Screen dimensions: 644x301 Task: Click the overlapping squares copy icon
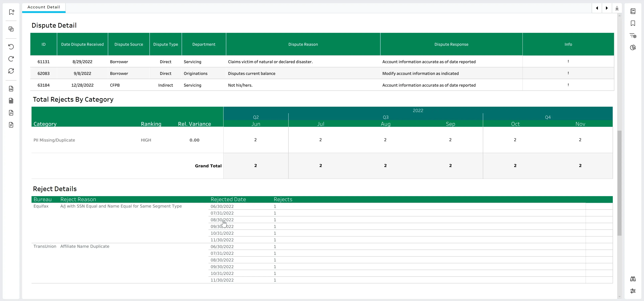coord(11,29)
